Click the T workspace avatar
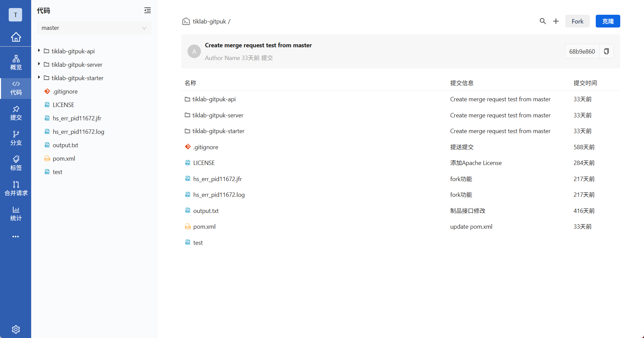Viewport: 644px width, 338px height. tap(15, 15)
